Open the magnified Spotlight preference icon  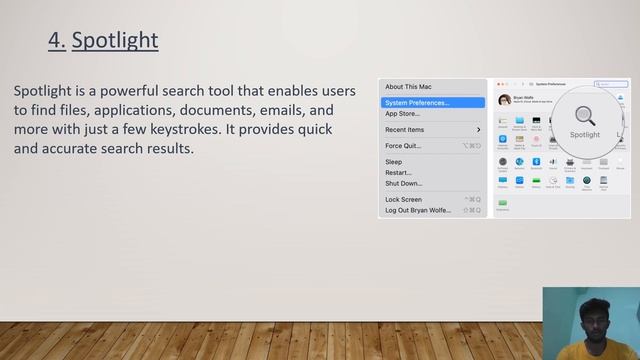pyautogui.click(x=585, y=116)
